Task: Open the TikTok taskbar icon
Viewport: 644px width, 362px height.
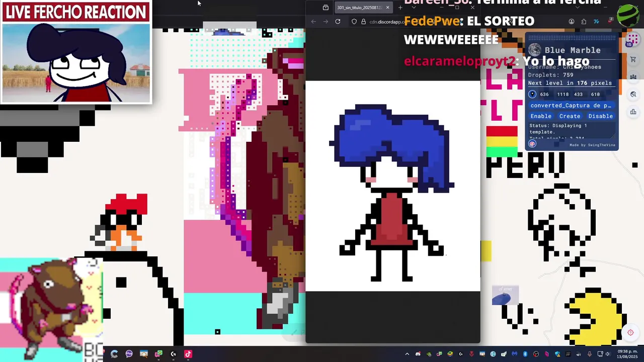Action: pyautogui.click(x=188, y=354)
